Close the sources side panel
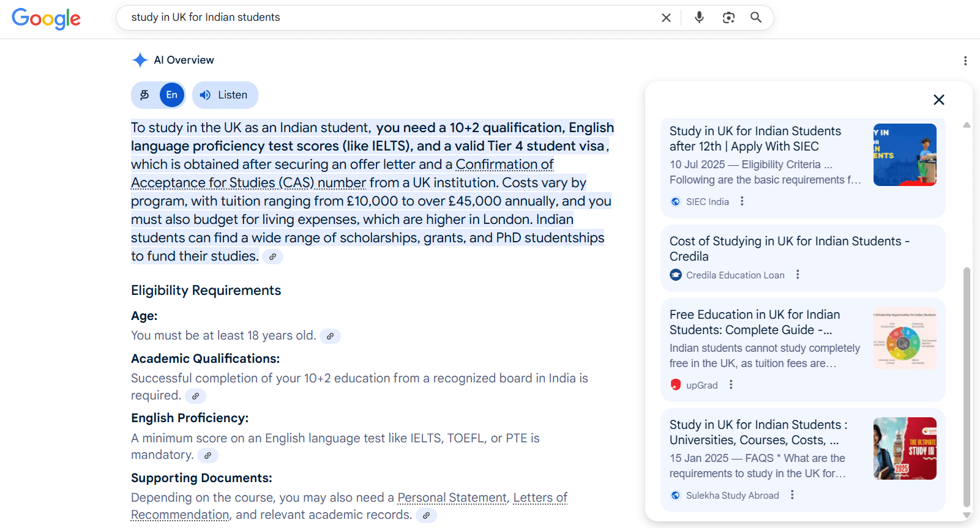 coord(938,100)
